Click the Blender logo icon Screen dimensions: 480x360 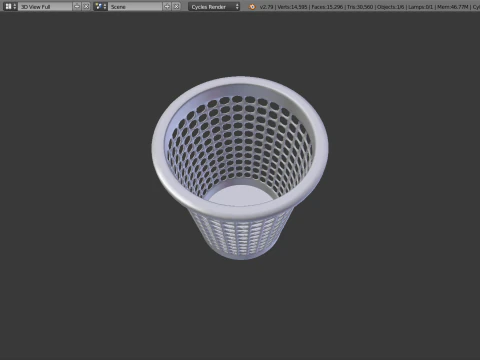(252, 7)
